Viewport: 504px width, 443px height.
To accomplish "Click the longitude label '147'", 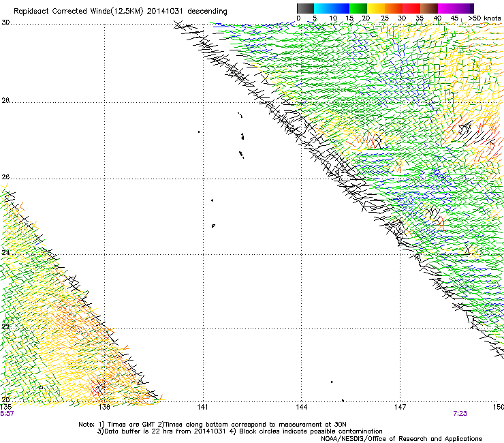I will click(x=400, y=408).
